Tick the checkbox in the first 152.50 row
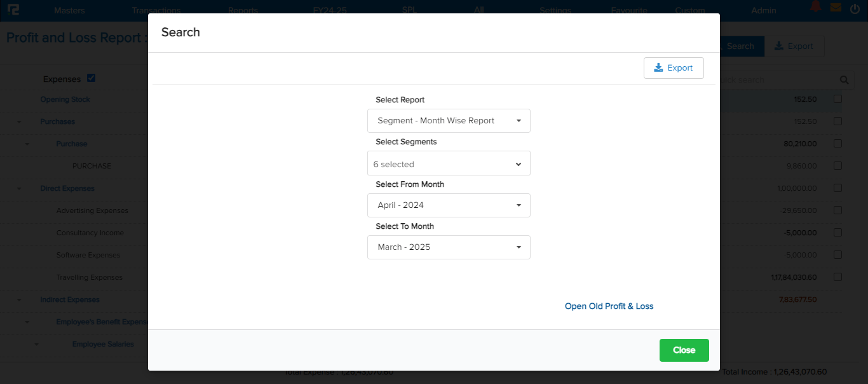Image resolution: width=868 pixels, height=384 pixels. point(837,99)
